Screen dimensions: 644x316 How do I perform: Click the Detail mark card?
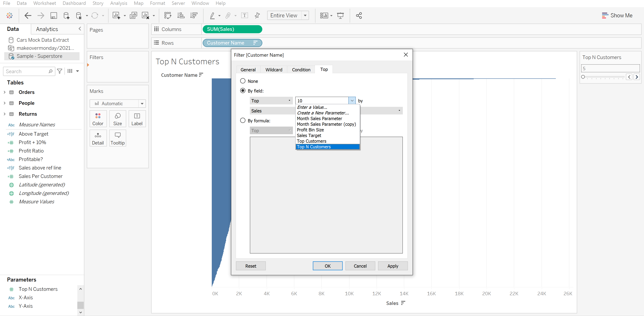[x=98, y=138]
